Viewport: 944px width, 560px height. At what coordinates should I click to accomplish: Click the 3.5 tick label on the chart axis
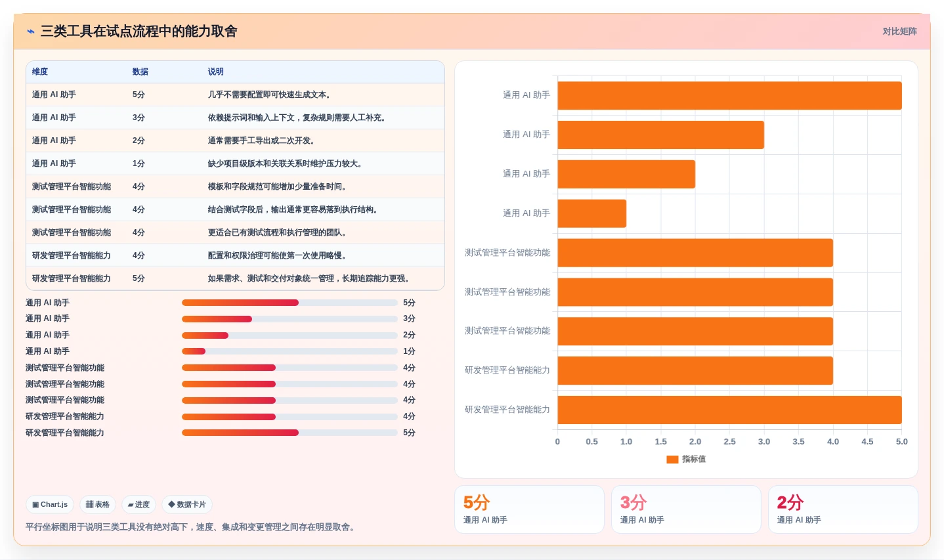pyautogui.click(x=798, y=442)
